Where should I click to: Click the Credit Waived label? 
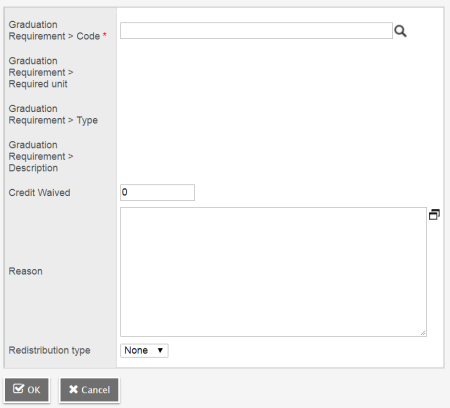[x=39, y=193]
